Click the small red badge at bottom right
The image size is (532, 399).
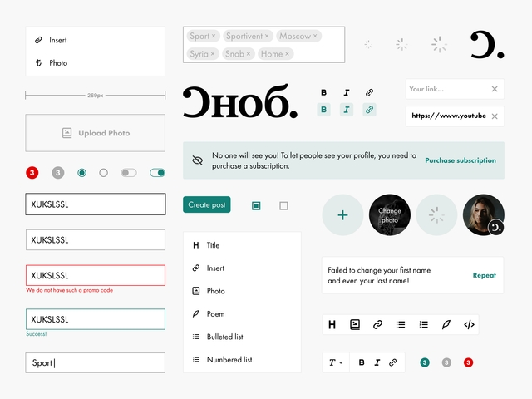pyautogui.click(x=469, y=362)
